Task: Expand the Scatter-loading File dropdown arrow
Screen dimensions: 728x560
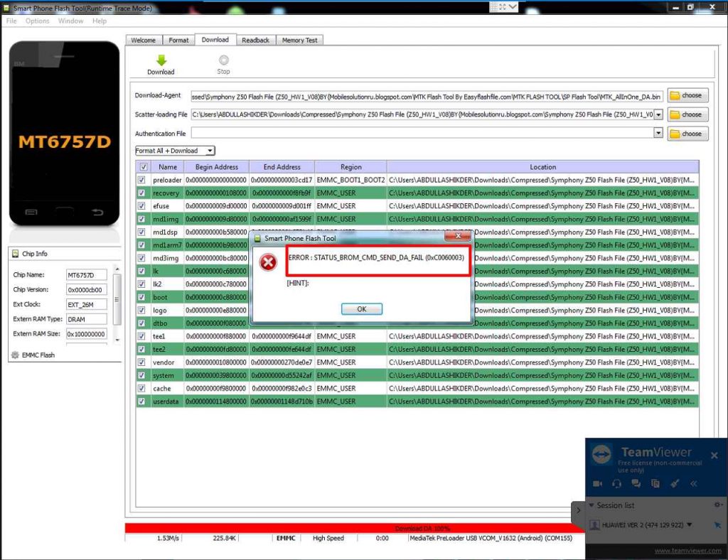Action: [658, 114]
